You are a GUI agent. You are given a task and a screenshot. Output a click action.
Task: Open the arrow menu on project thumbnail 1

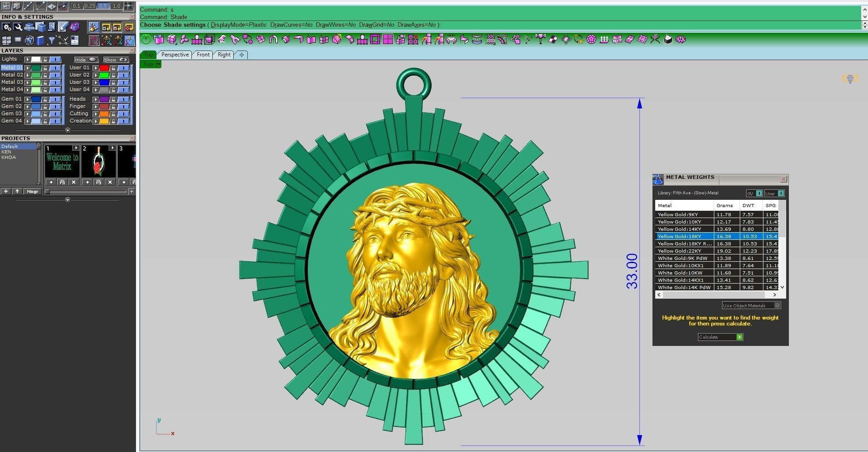tap(76, 147)
